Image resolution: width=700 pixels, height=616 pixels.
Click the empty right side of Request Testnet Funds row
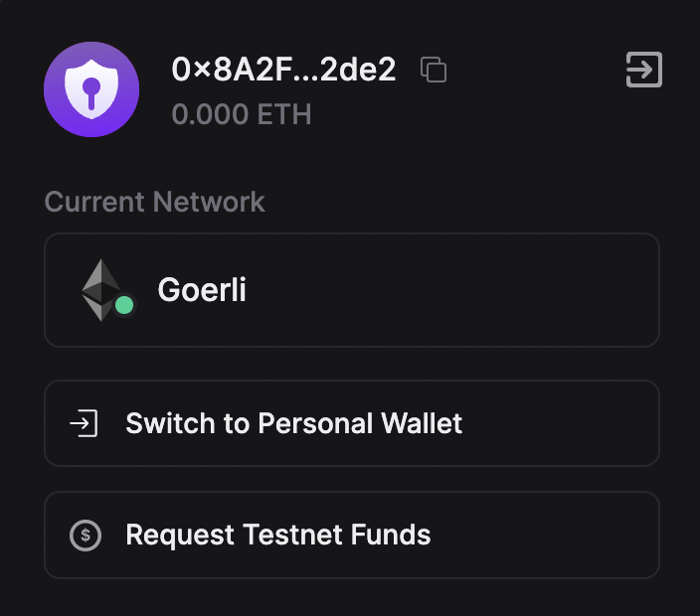coord(557,536)
